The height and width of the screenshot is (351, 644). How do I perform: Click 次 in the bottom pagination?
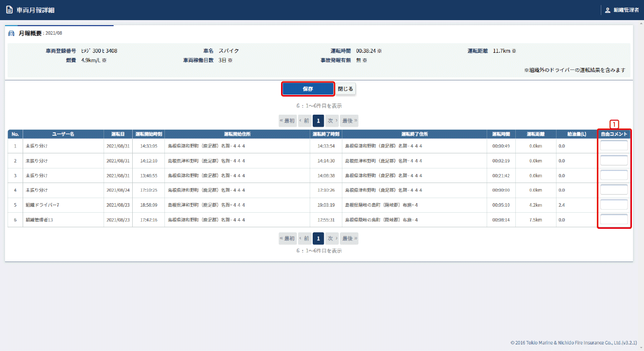coord(332,238)
